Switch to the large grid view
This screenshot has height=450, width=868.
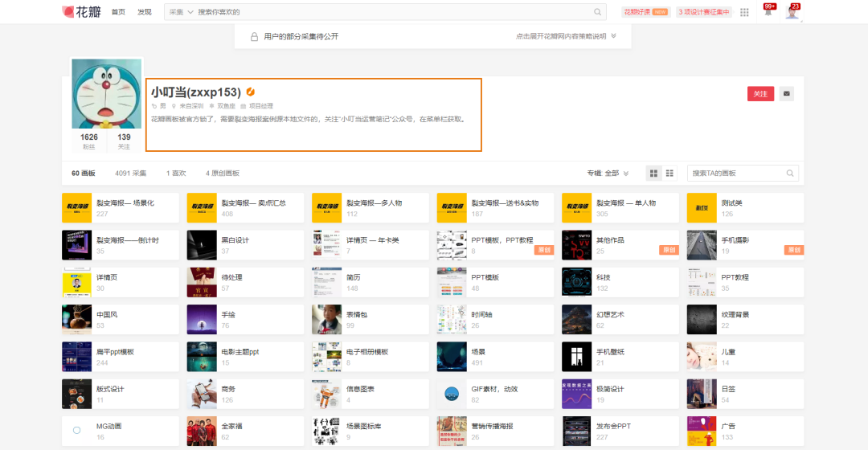(x=654, y=173)
